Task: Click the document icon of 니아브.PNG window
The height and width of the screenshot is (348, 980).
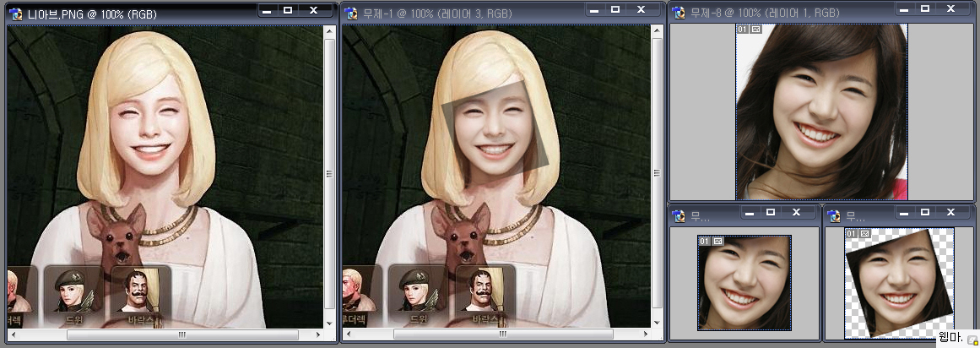Action: click(16, 14)
